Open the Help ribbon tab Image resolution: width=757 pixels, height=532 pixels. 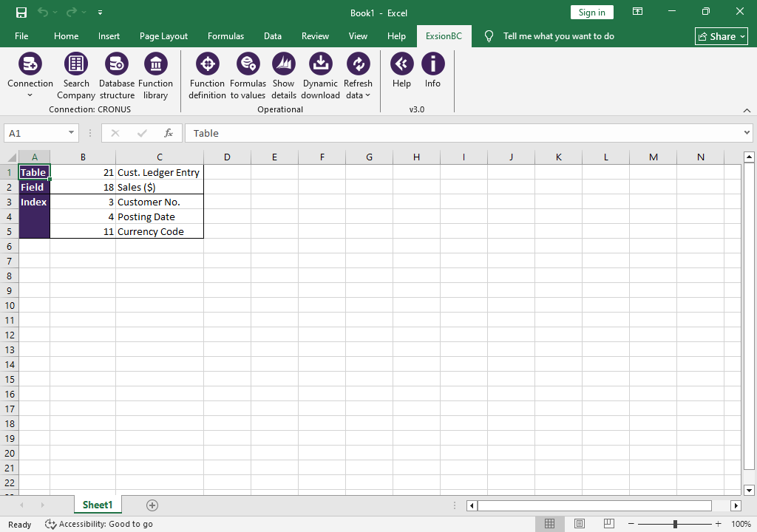pos(396,36)
